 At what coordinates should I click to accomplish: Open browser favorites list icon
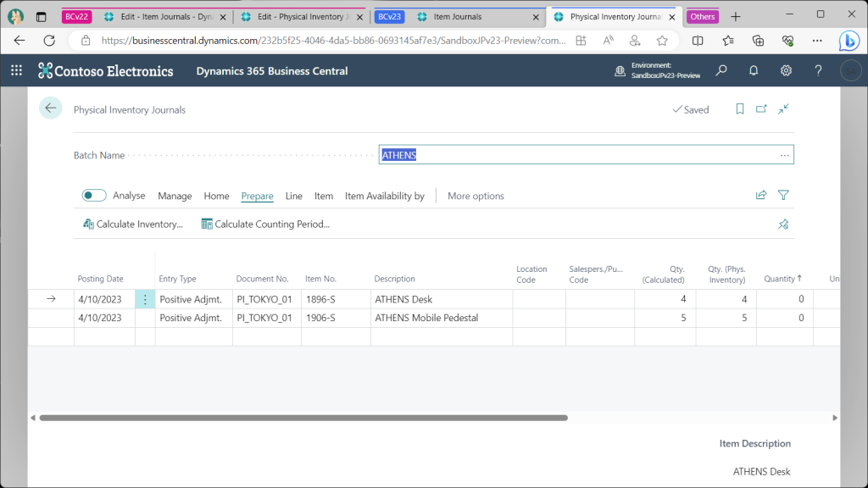pyautogui.click(x=728, y=41)
